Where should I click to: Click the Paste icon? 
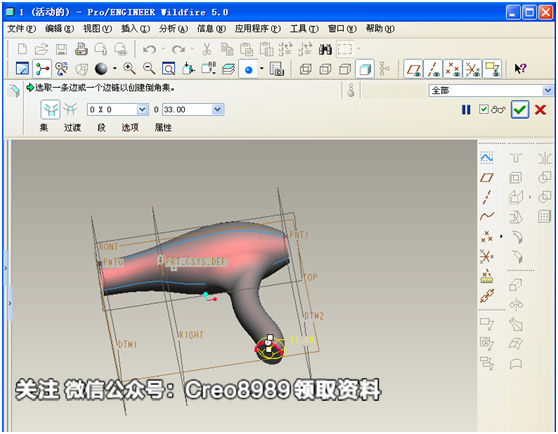[x=246, y=49]
